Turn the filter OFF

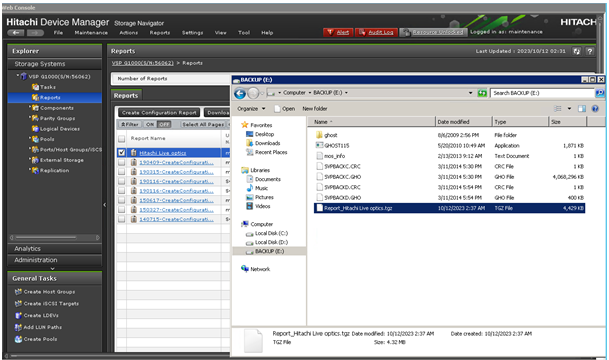point(164,124)
